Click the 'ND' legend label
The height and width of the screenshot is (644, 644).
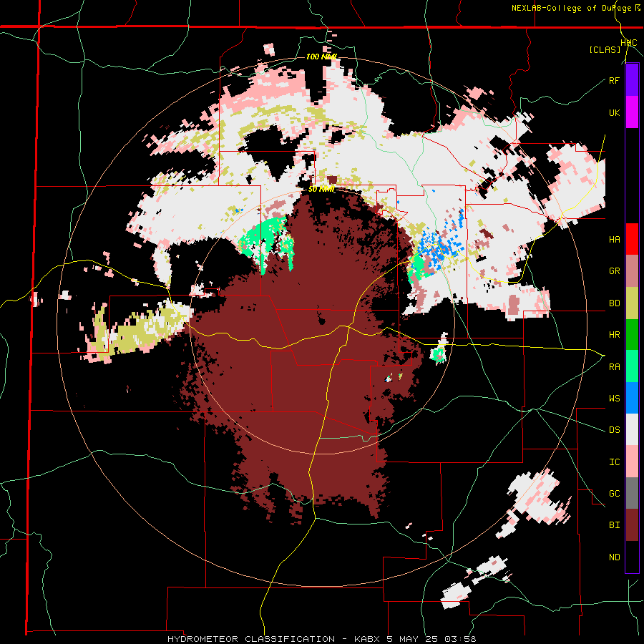point(614,557)
